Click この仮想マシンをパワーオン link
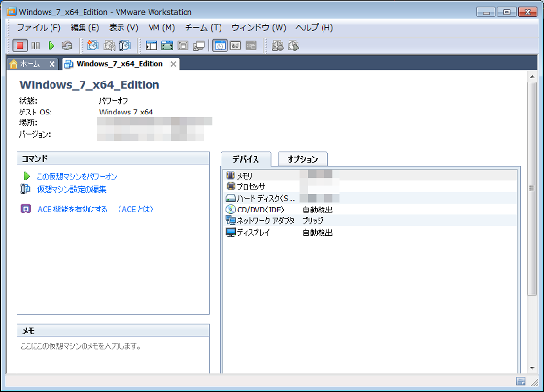This screenshot has height=392, width=544. [77, 176]
